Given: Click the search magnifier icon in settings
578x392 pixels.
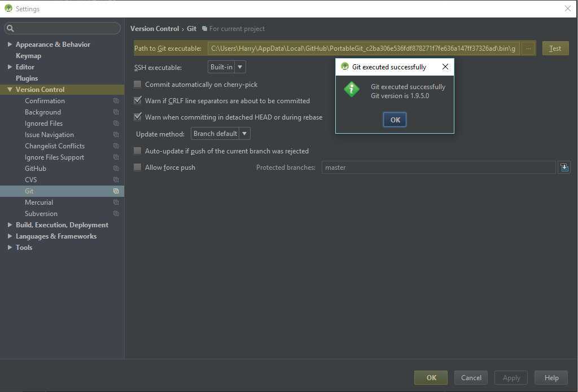Looking at the screenshot, I should 10,28.
